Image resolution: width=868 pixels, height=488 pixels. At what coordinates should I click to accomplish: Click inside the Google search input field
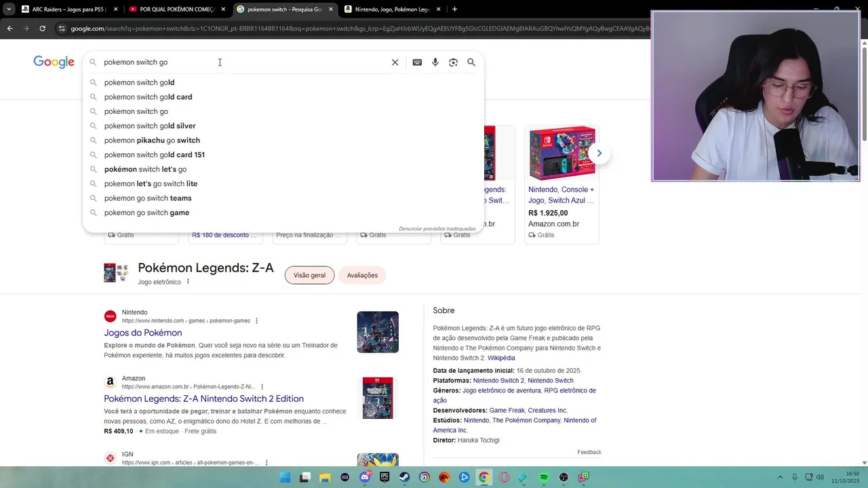(244, 62)
